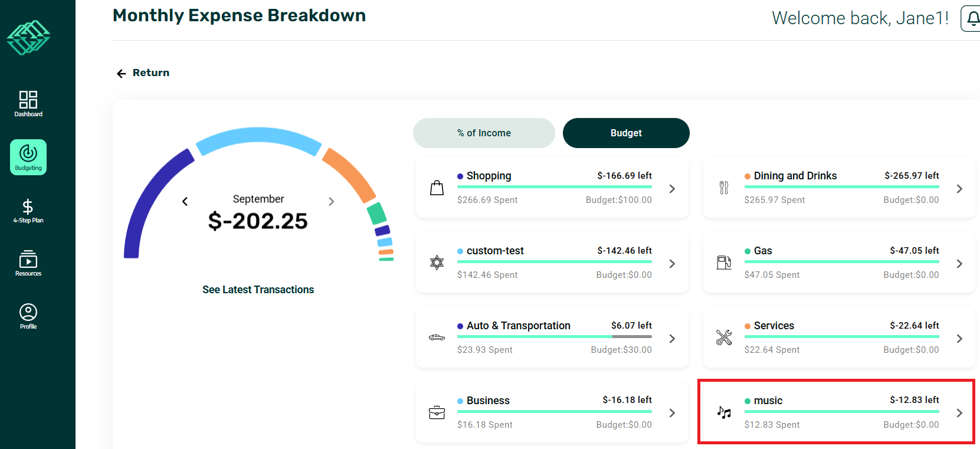
Task: Switch view to % of Income
Action: pyautogui.click(x=484, y=133)
